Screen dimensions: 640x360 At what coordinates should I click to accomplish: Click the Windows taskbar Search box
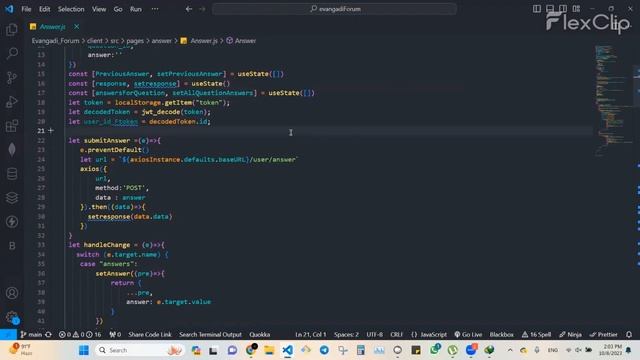click(x=140, y=350)
